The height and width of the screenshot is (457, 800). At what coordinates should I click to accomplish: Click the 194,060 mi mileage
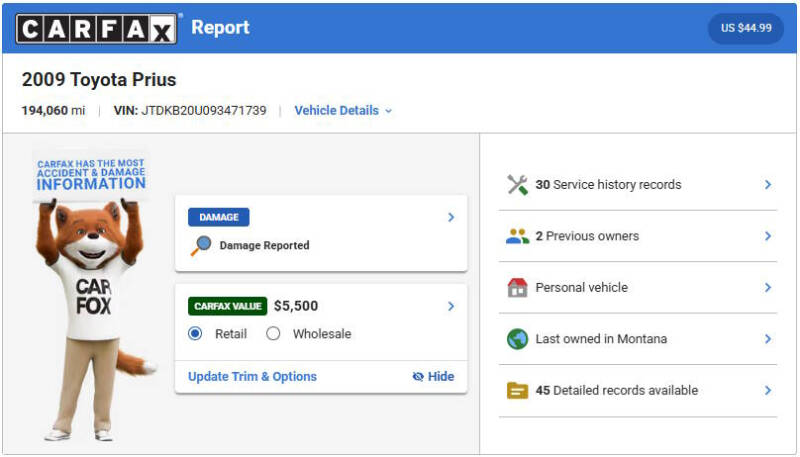(x=53, y=111)
